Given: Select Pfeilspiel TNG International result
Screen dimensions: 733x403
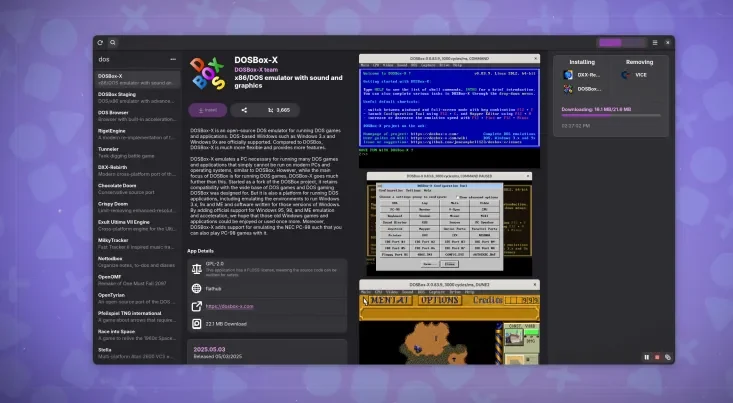Looking at the screenshot, I should click(x=137, y=317).
